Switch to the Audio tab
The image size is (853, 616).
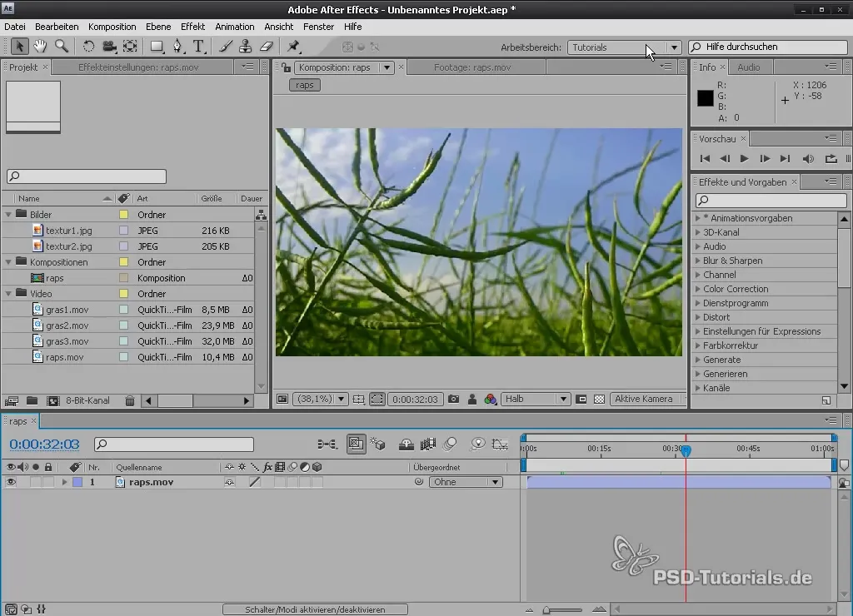click(748, 67)
